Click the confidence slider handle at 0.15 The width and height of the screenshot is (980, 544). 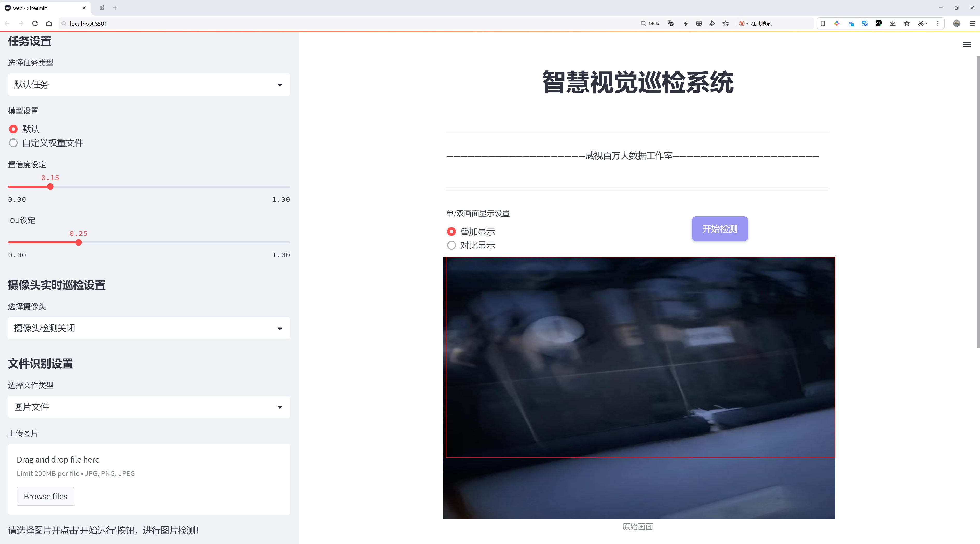(x=50, y=187)
